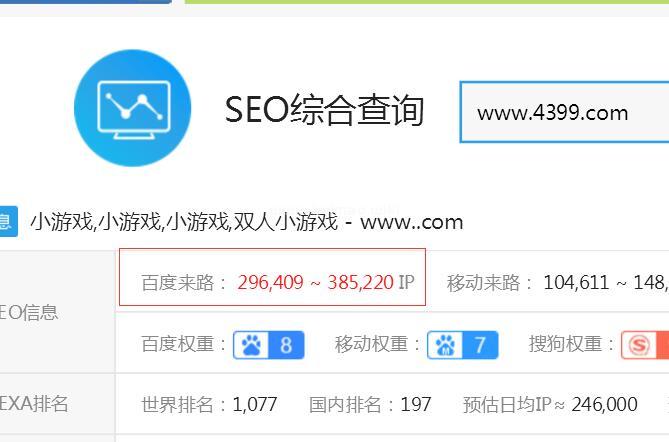
Task: Select the SEO信息 row label
Action: pyautogui.click(x=29, y=313)
